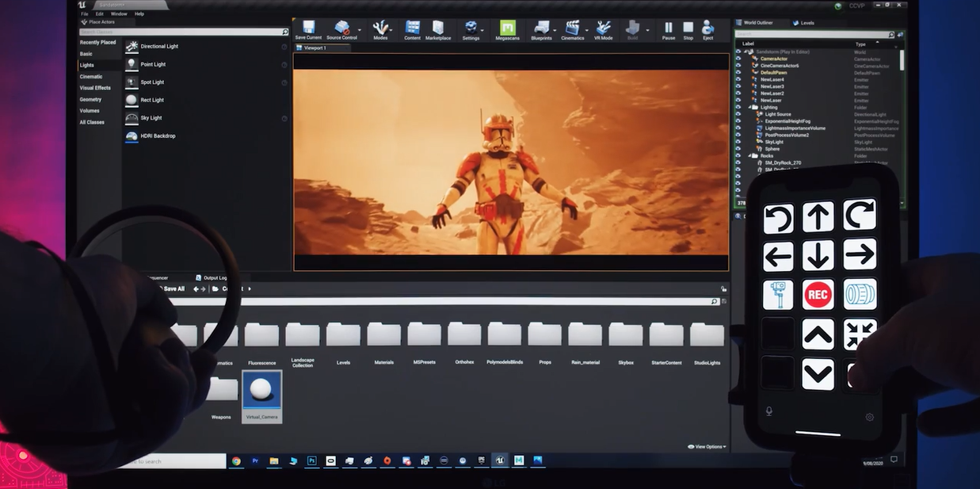Viewport: 980px width, 489px height.
Task: Toggle visibility of the Lighting folder
Action: tap(738, 107)
